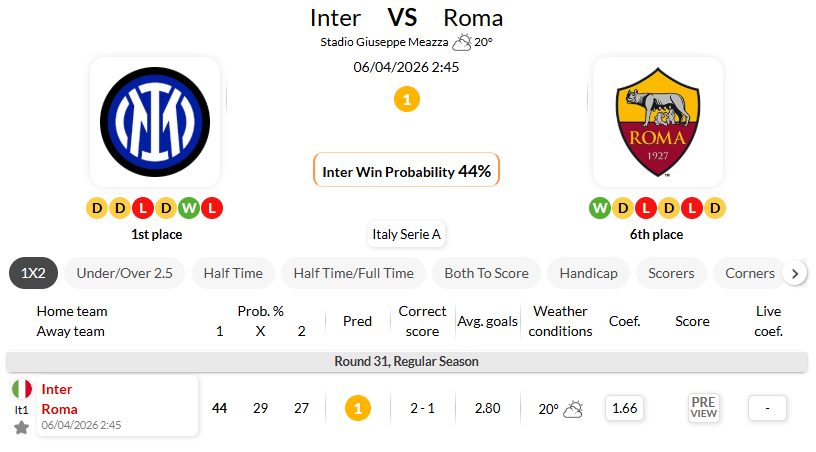This screenshot has height=452, width=816.
Task: Click the weather icon beside stadium name
Action: [x=462, y=42]
